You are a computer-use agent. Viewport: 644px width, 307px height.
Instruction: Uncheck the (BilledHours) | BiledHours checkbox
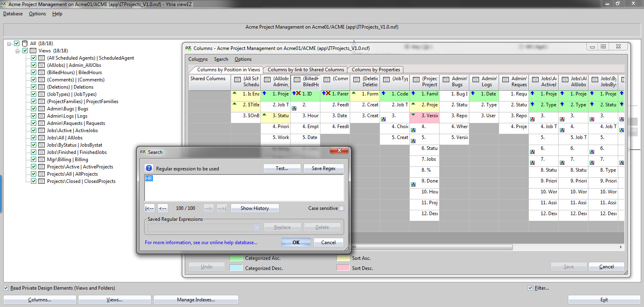(x=33, y=73)
